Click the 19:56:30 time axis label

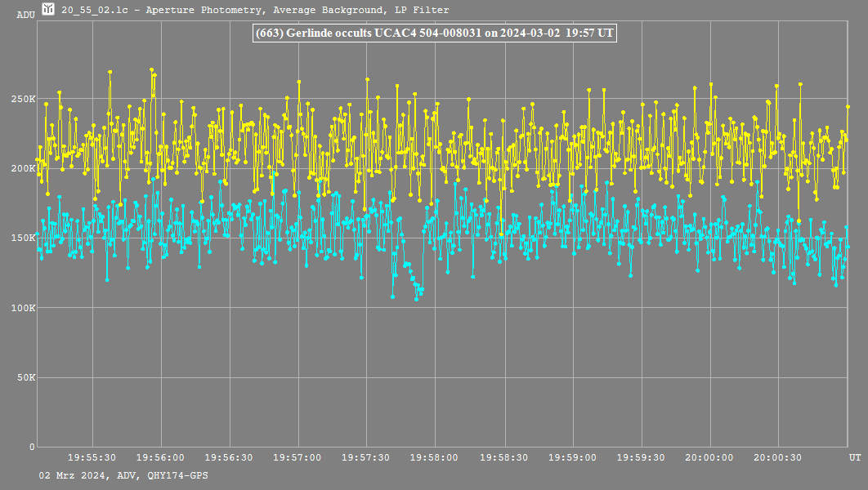pos(229,457)
